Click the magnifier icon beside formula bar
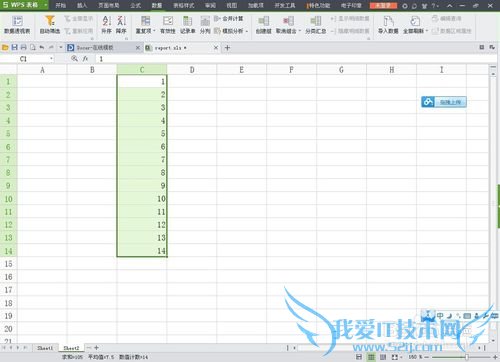Screen dimensions: 500x362 click(74, 59)
